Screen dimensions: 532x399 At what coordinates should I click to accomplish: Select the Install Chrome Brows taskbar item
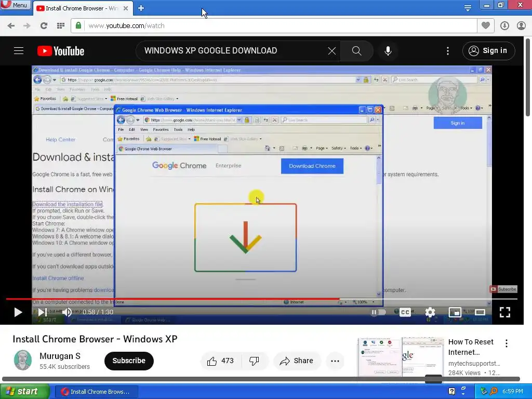96,392
